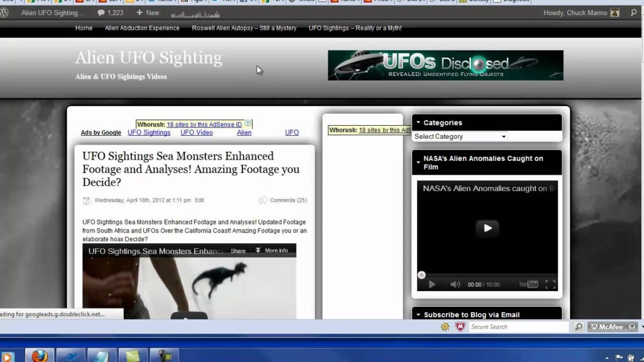Click the Edit post link
The width and height of the screenshot is (644, 362).
(199, 200)
